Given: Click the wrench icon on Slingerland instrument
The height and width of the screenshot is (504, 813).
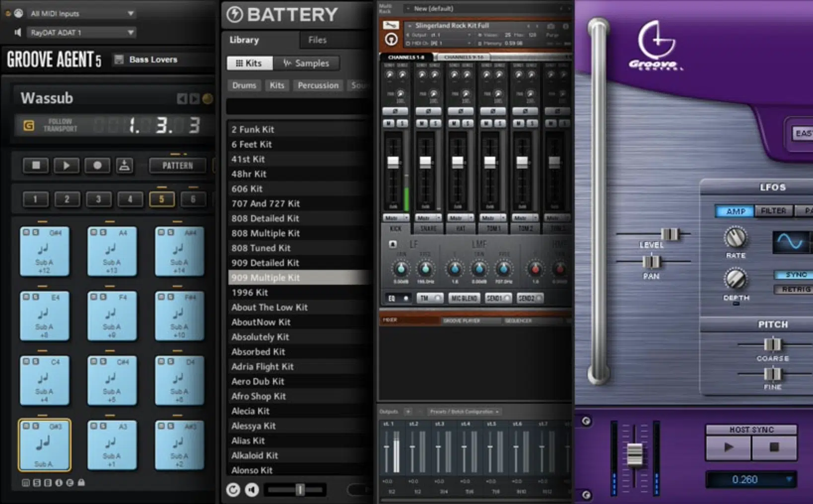Looking at the screenshot, I should [391, 25].
